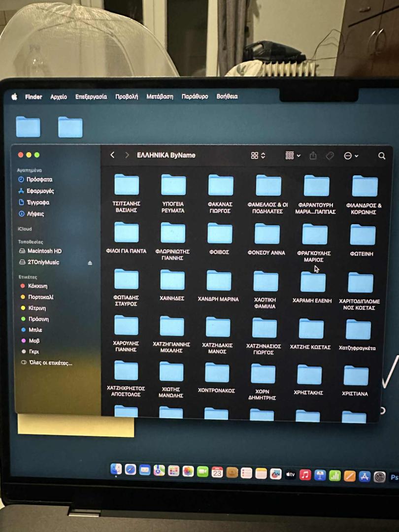Select Πρόσφατα in the Finder sidebar
This screenshot has height=532, width=399.
point(39,180)
